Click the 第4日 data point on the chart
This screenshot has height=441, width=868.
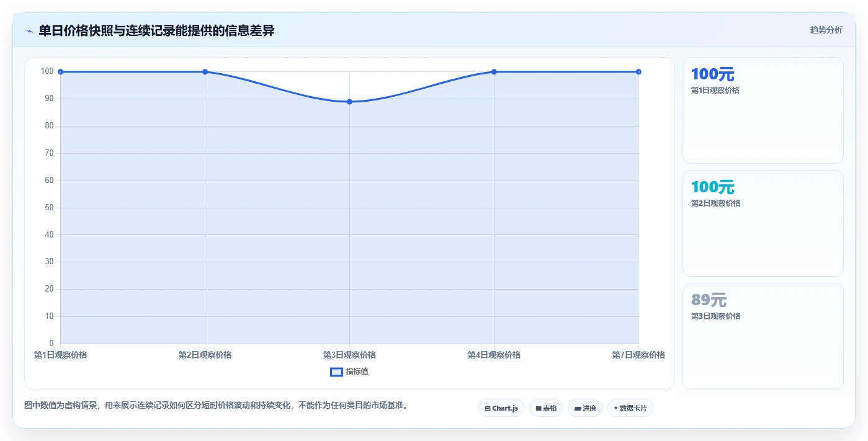click(494, 72)
